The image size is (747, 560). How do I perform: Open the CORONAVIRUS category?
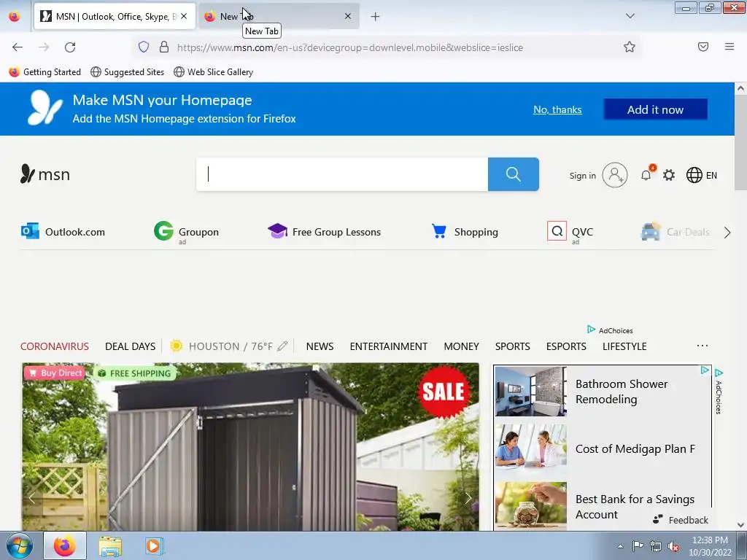[54, 346]
